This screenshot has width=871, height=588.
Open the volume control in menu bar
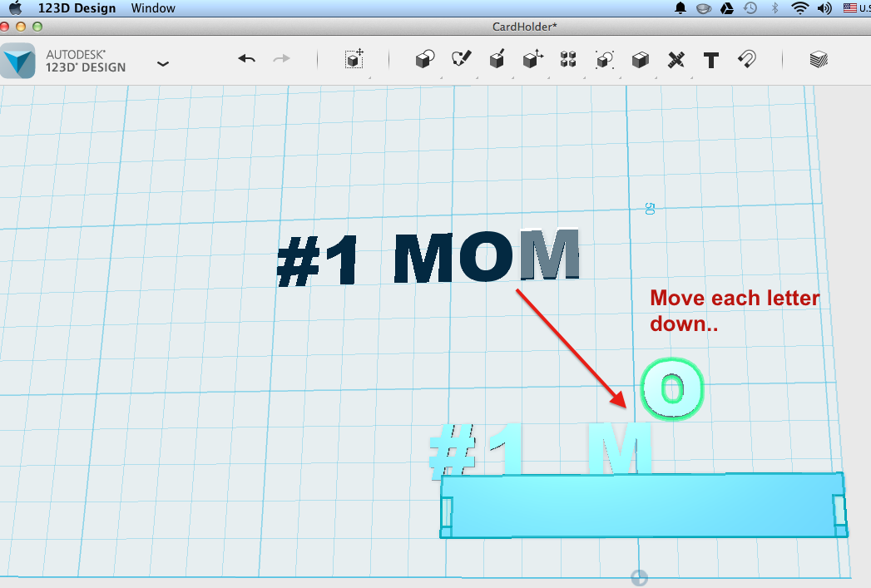(x=825, y=7)
